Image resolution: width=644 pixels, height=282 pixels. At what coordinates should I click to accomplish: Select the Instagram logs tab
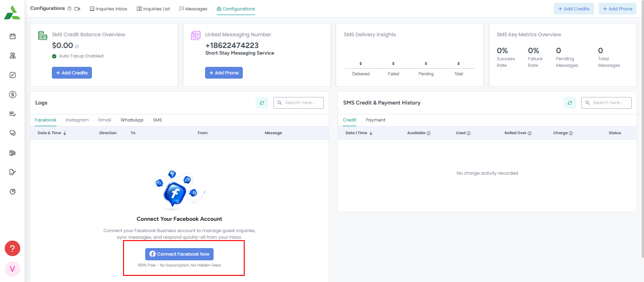77,120
